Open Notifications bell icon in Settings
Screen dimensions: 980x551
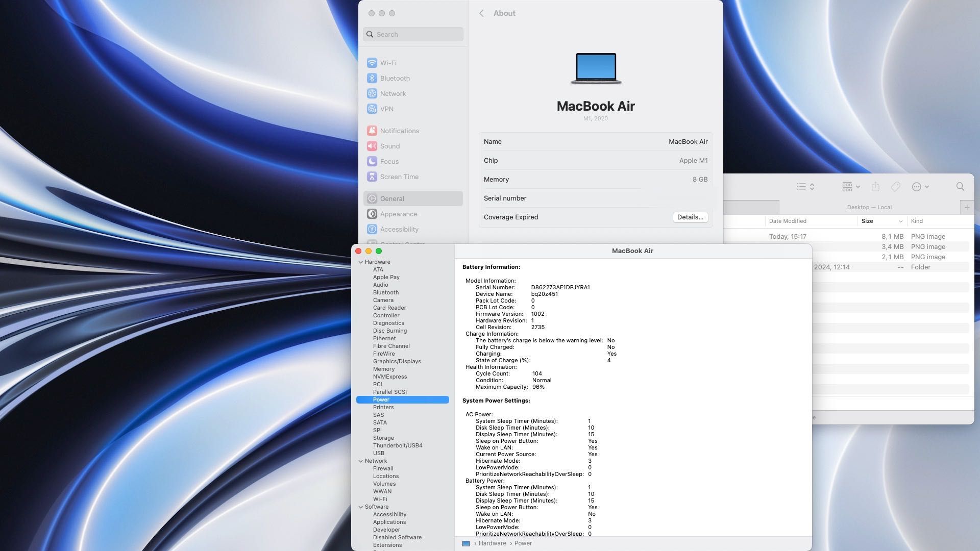(x=372, y=131)
